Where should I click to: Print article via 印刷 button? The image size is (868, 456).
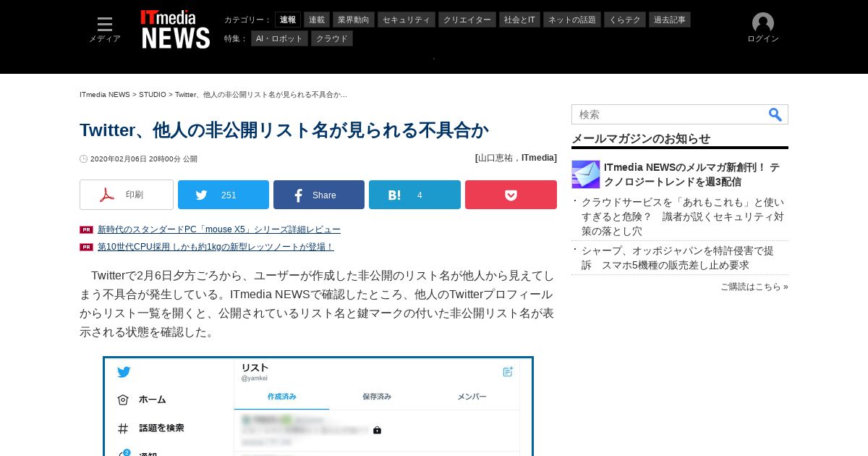click(x=127, y=195)
